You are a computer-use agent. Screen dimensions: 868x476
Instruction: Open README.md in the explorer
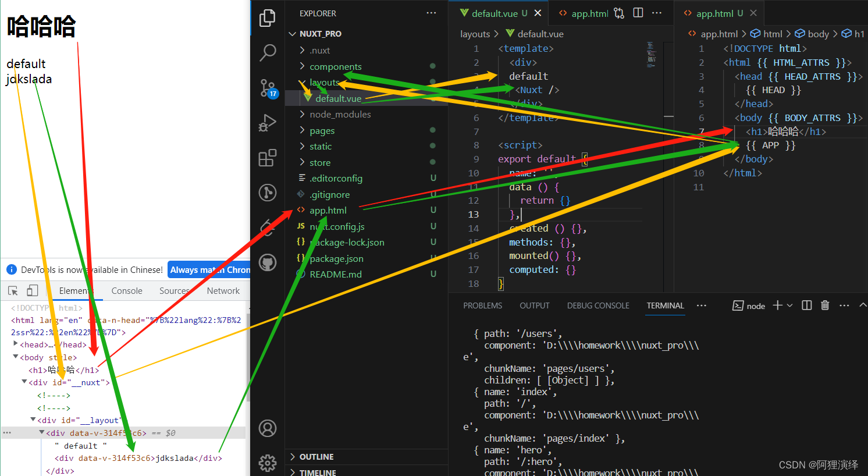tap(335, 274)
